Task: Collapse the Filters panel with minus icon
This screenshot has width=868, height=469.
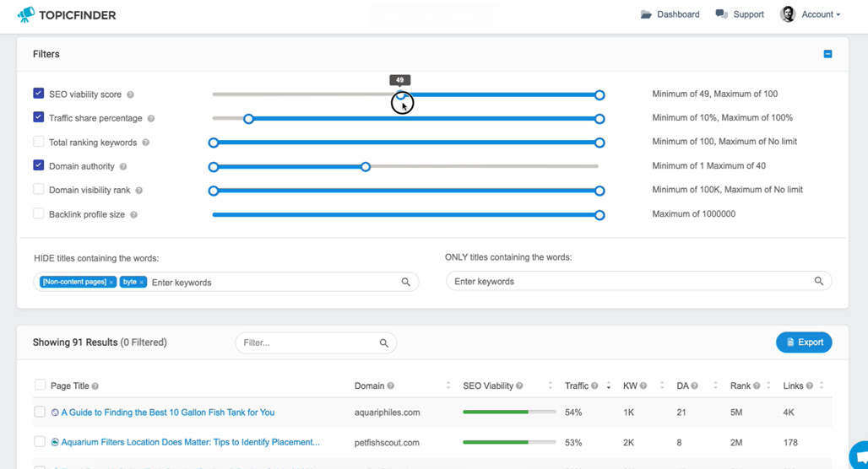Action: pos(827,54)
